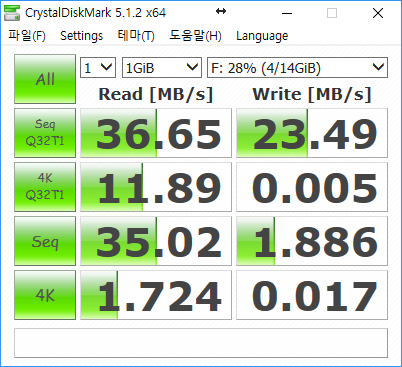Start the Seq benchmark
The width and height of the screenshot is (402, 367).
point(45,241)
